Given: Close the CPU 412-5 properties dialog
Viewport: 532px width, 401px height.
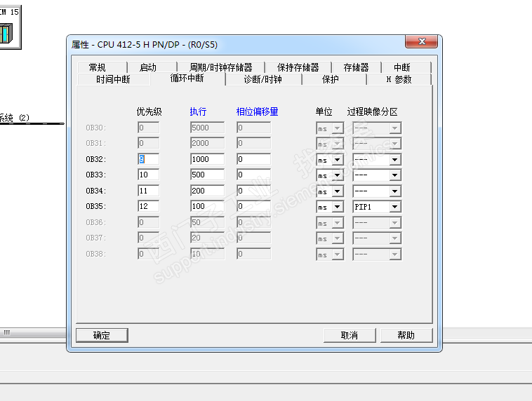Looking at the screenshot, I should 421,41.
